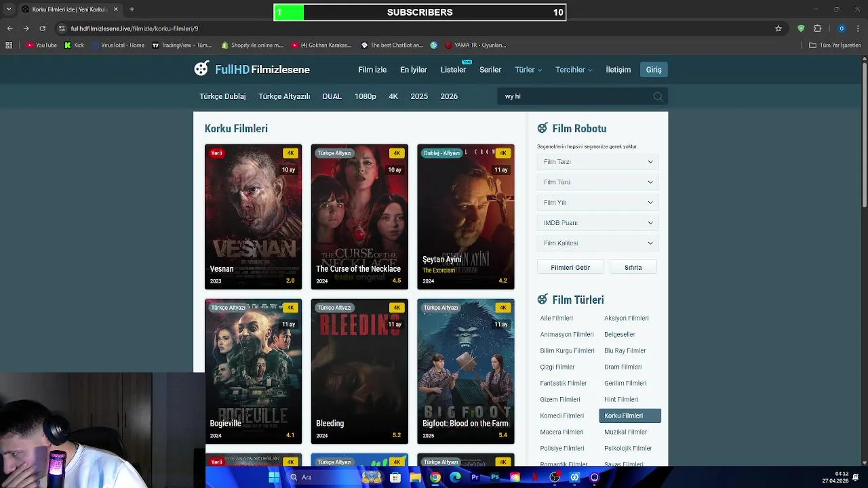Open Chrome's three-dot menu
This screenshot has height=488, width=868.
[x=859, y=28]
